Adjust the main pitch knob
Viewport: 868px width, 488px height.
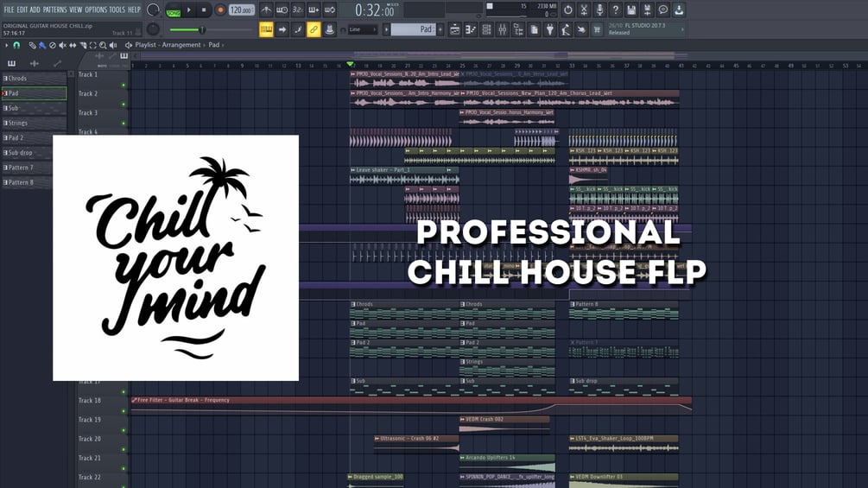154,29
